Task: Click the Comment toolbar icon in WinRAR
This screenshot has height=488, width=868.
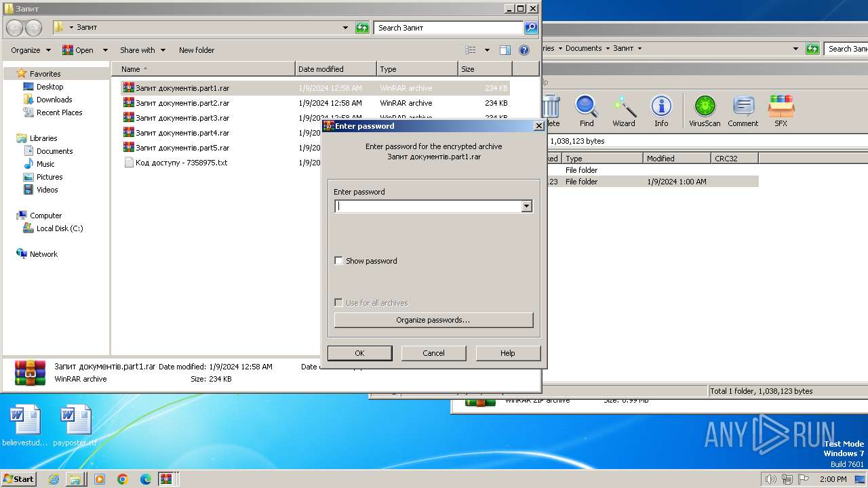Action: (743, 111)
